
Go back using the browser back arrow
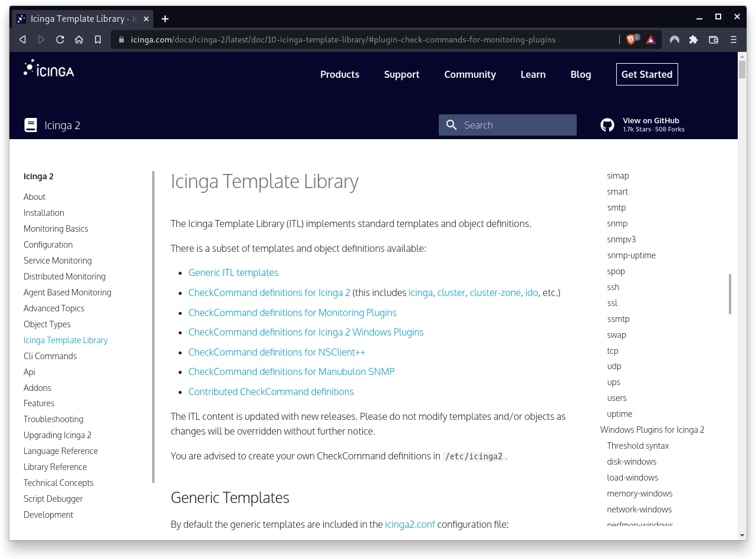[22, 40]
